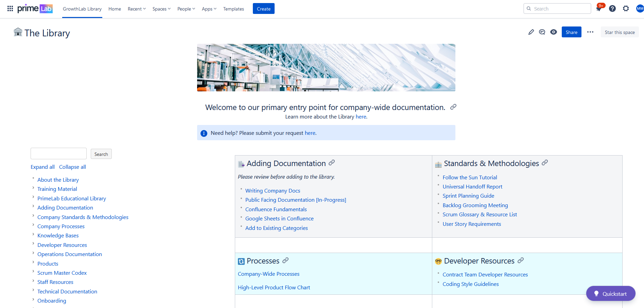
Task: Open Confluence Fundamentals link
Action: coord(276,209)
